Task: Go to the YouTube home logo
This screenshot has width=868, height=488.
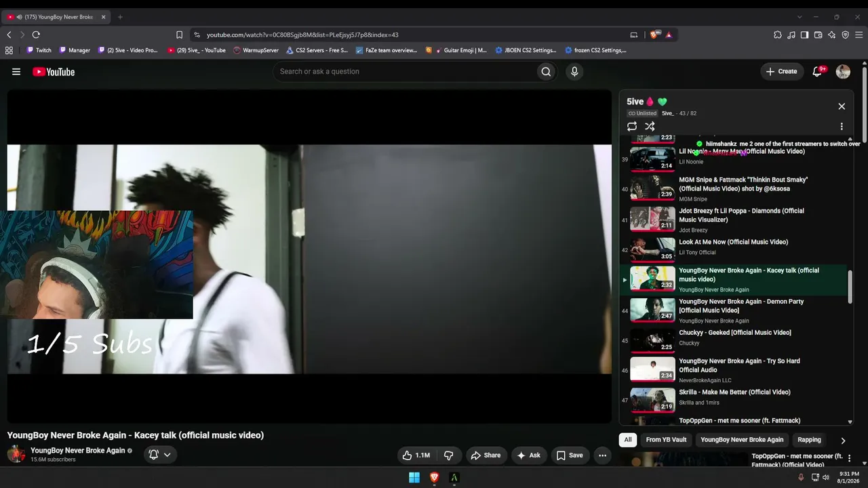Action: pyautogui.click(x=54, y=71)
